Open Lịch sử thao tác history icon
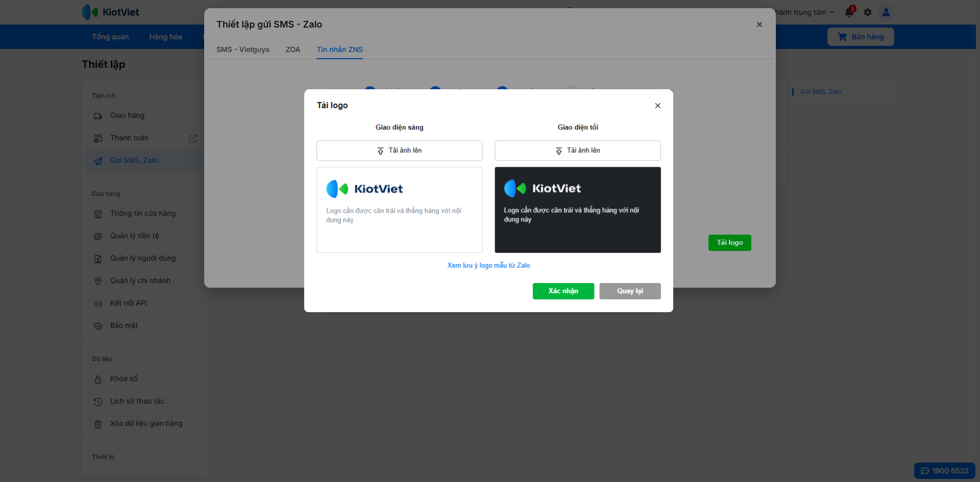The width and height of the screenshot is (980, 482). [98, 402]
